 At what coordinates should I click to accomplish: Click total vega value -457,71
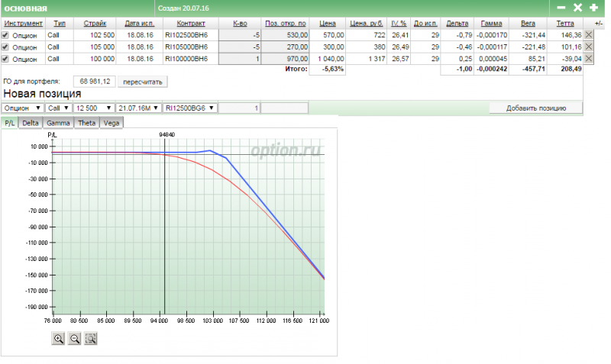[x=532, y=69]
